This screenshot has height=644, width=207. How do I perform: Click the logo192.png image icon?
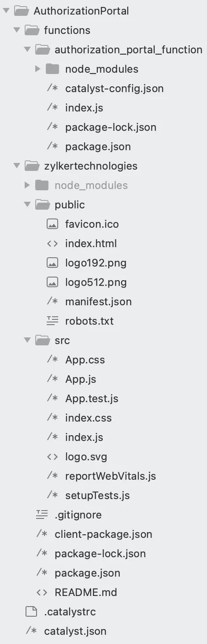pyautogui.click(x=52, y=263)
